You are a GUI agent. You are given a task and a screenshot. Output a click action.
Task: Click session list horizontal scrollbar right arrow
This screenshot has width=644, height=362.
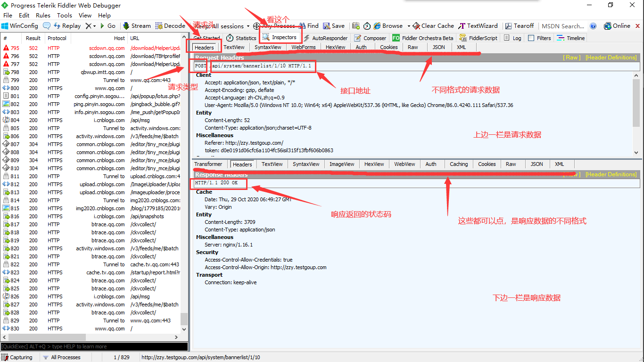click(x=177, y=337)
